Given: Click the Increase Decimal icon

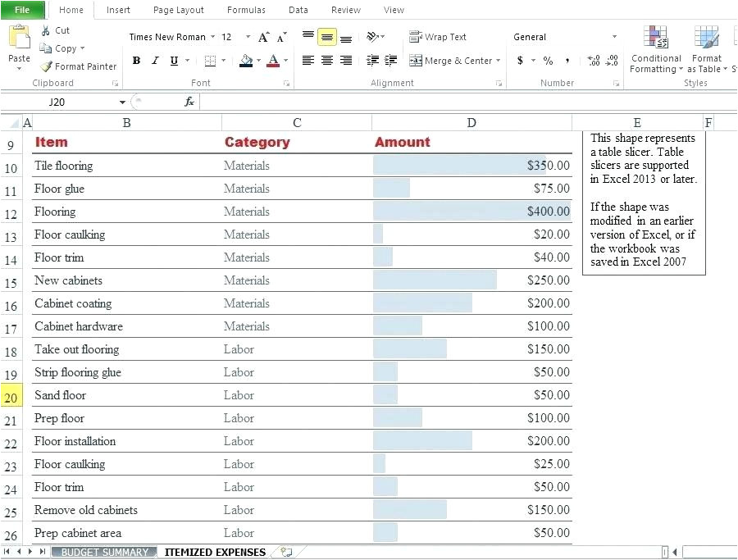Looking at the screenshot, I should pos(594,61).
